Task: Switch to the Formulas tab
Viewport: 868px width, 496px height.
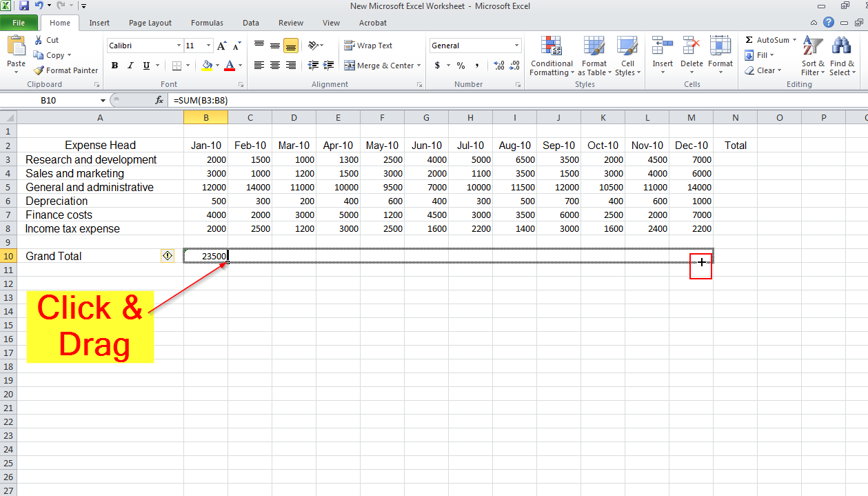Action: click(207, 23)
